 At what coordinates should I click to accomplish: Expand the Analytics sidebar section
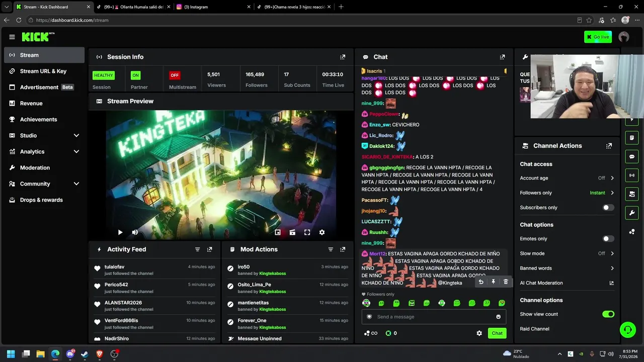pos(44,151)
